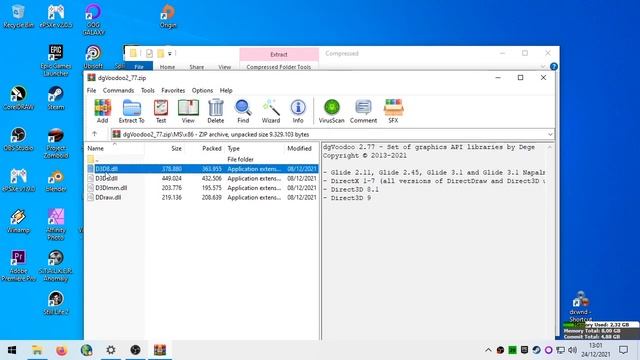Select the Steam desktop icon
The image size is (640, 360).
pos(56,98)
